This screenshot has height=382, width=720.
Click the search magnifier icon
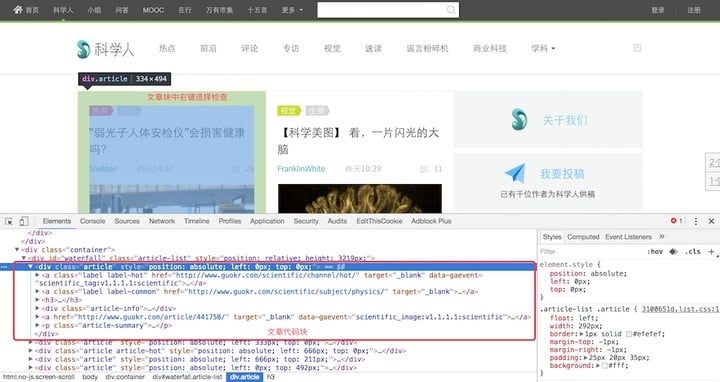451,10
